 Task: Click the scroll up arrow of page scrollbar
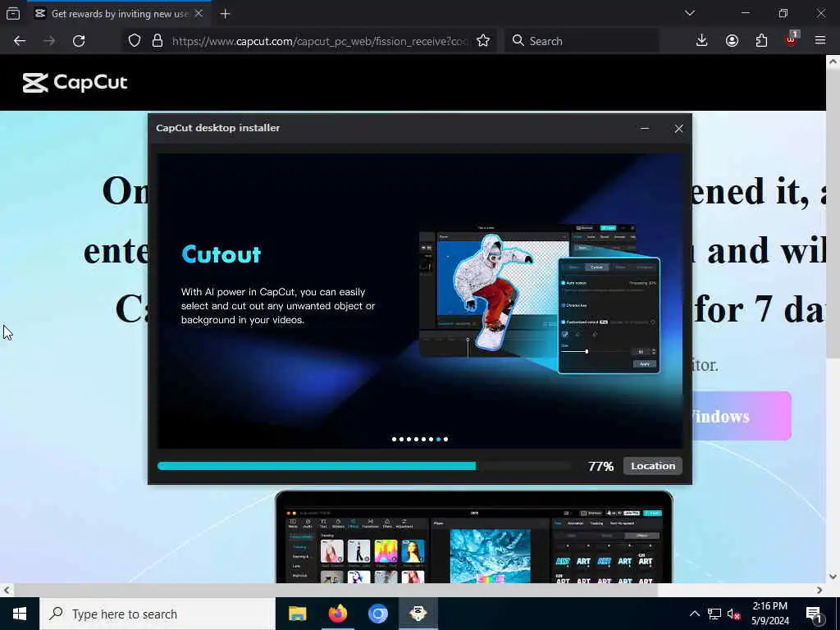pyautogui.click(x=833, y=61)
